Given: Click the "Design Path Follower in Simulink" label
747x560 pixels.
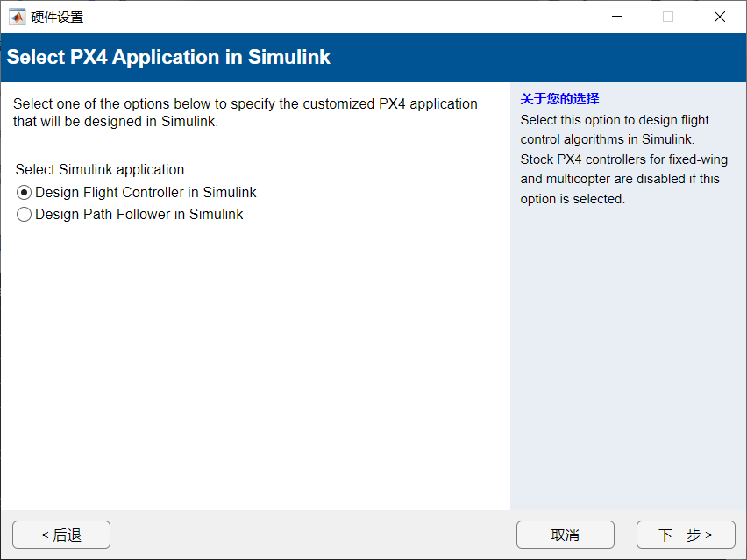Looking at the screenshot, I should click(139, 215).
